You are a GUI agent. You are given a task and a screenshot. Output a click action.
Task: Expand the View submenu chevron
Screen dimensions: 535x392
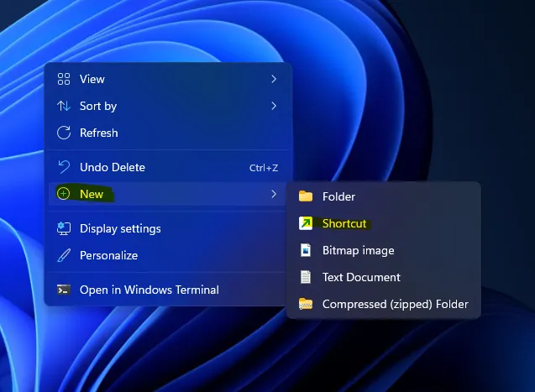274,79
